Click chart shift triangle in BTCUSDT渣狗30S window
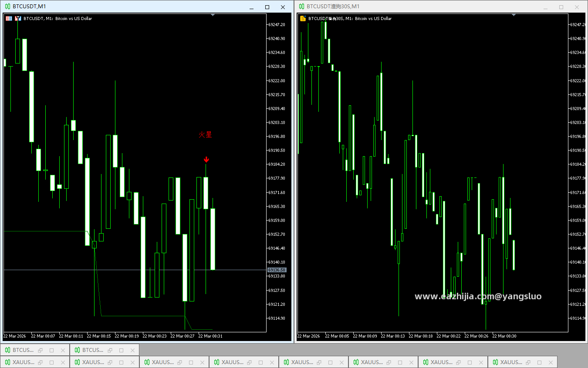Screen dimensions: 588x368 514,15
